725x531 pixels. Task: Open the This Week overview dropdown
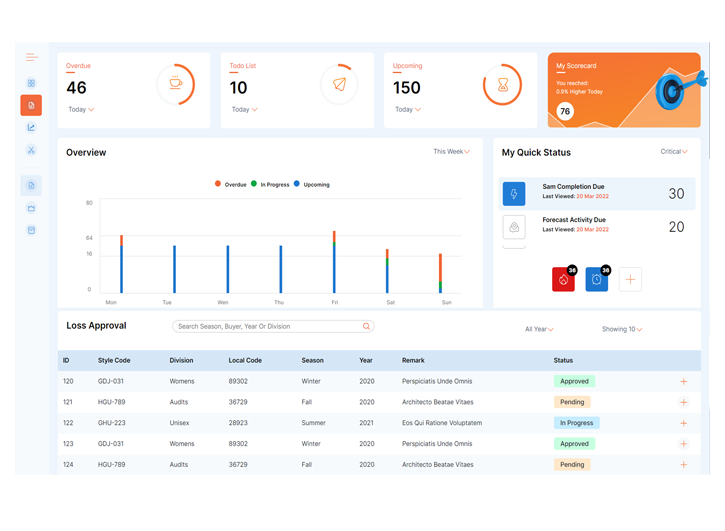(x=451, y=152)
